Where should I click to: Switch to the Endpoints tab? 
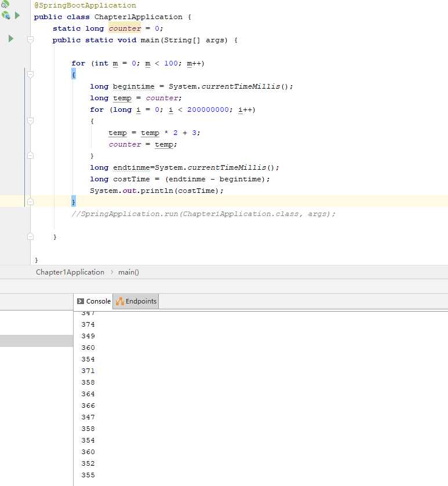pyautogui.click(x=136, y=301)
